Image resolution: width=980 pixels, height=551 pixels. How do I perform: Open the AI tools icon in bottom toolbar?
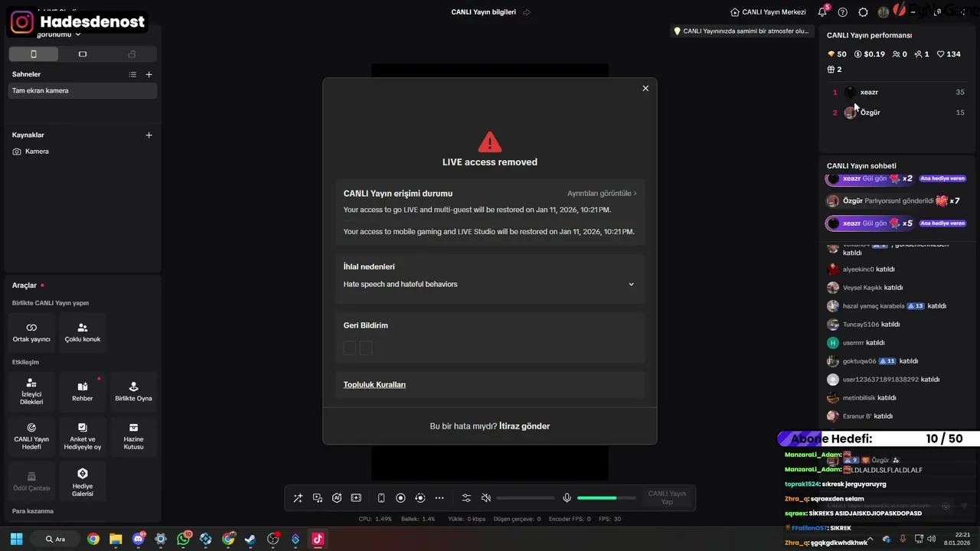[337, 498]
